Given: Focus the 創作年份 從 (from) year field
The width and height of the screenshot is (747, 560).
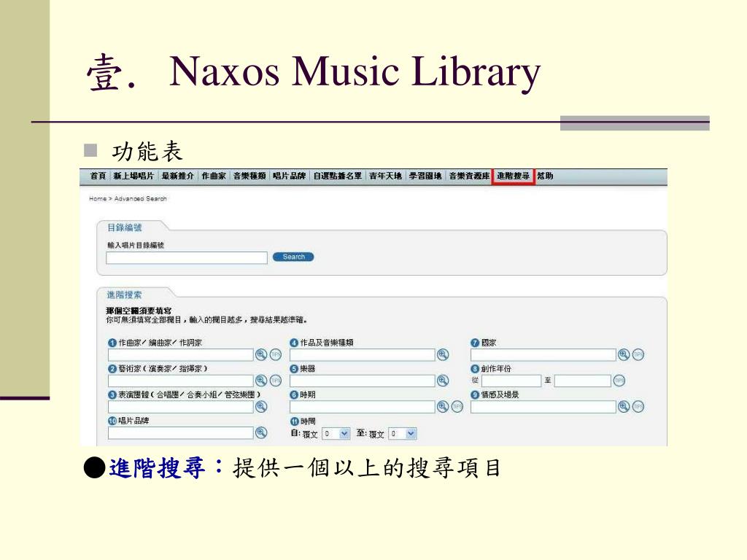Looking at the screenshot, I should 511,381.
